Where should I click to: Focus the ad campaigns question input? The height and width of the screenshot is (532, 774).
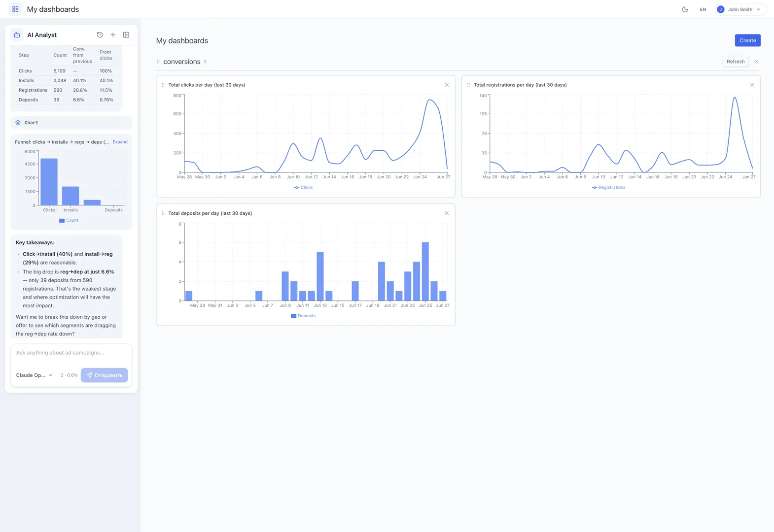pyautogui.click(x=71, y=353)
